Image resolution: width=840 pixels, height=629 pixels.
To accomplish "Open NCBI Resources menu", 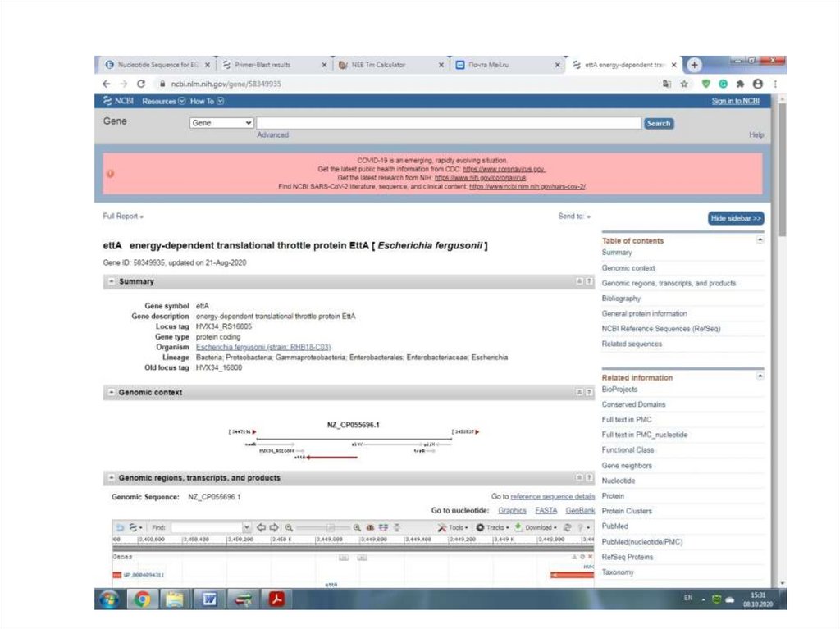I will [163, 101].
